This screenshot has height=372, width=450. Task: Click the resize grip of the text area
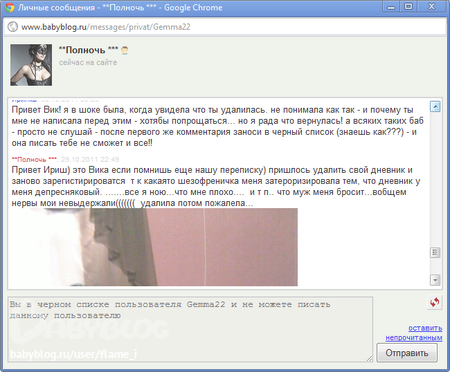pos(369,359)
